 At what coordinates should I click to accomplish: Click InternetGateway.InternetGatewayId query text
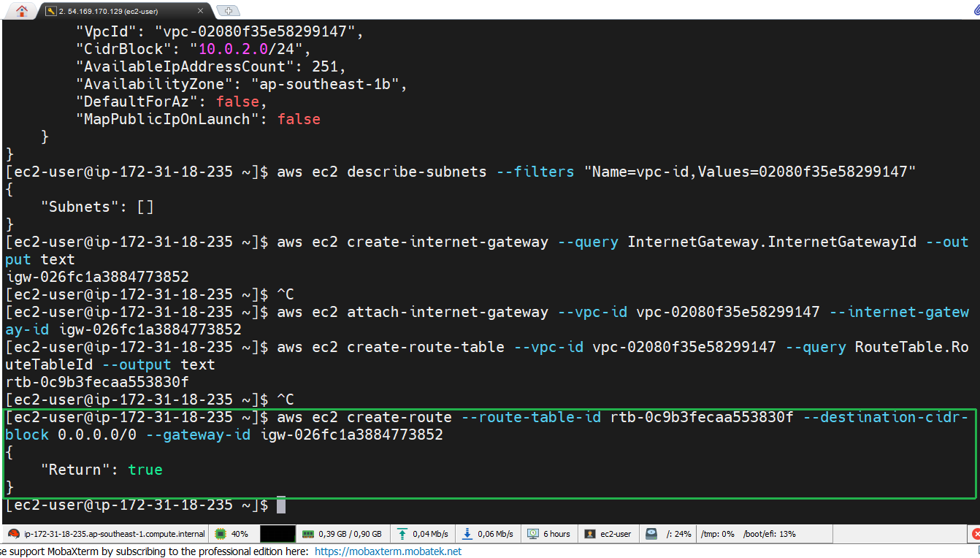click(772, 242)
